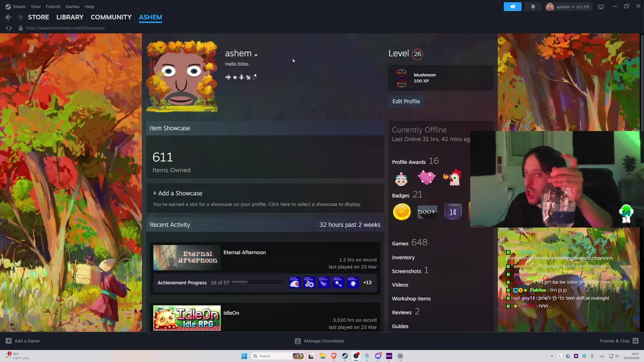
Task: Go to the COMMUNITY tab
Action: (x=111, y=17)
